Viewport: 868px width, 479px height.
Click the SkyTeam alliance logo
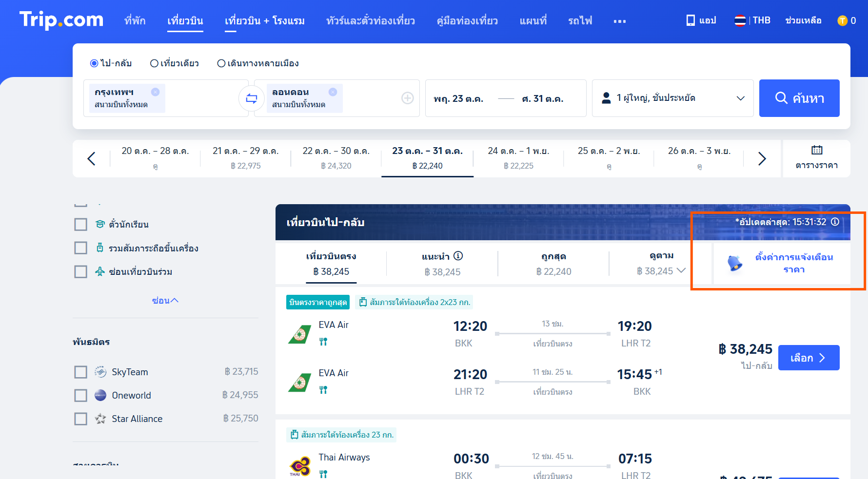click(100, 372)
